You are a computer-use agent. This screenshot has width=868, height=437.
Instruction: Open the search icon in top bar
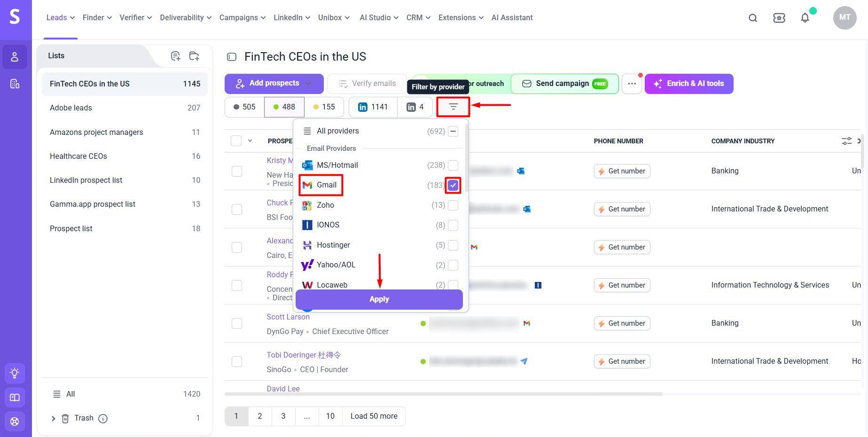click(753, 18)
